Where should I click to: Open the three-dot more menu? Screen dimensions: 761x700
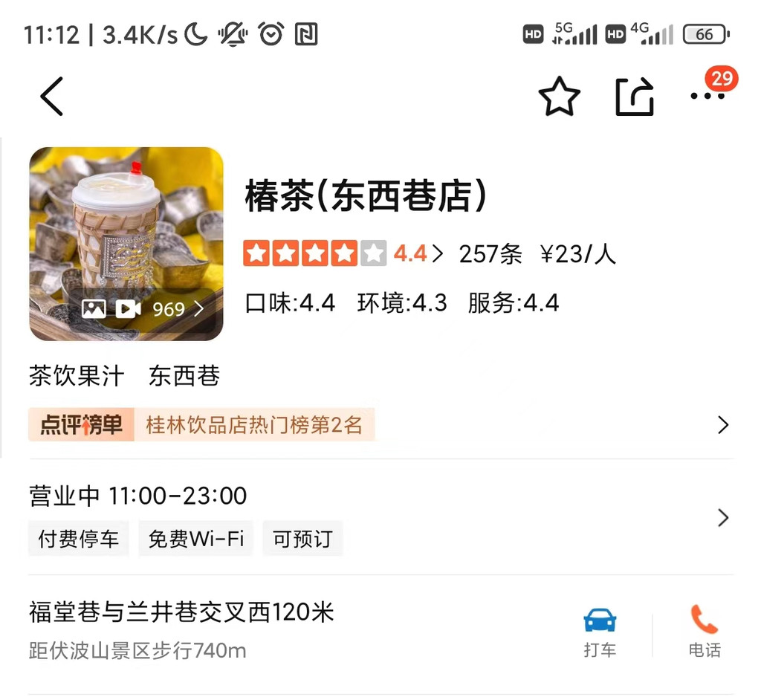pos(707,96)
